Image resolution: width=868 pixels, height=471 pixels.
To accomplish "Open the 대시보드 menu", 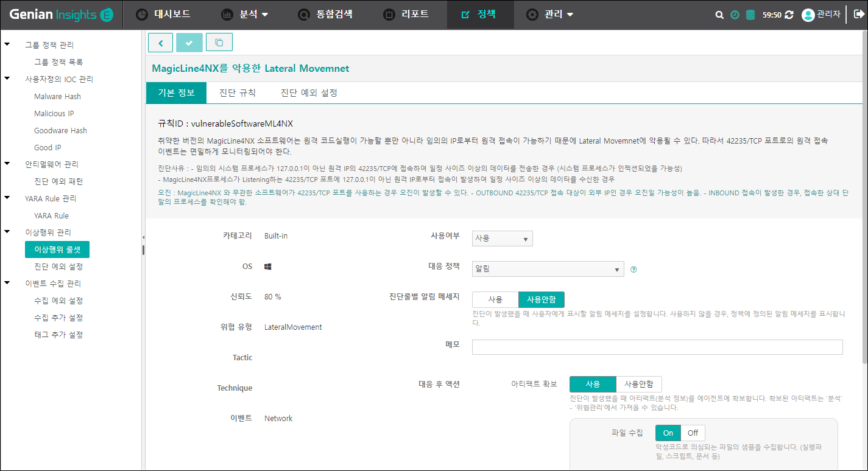I will [x=163, y=14].
